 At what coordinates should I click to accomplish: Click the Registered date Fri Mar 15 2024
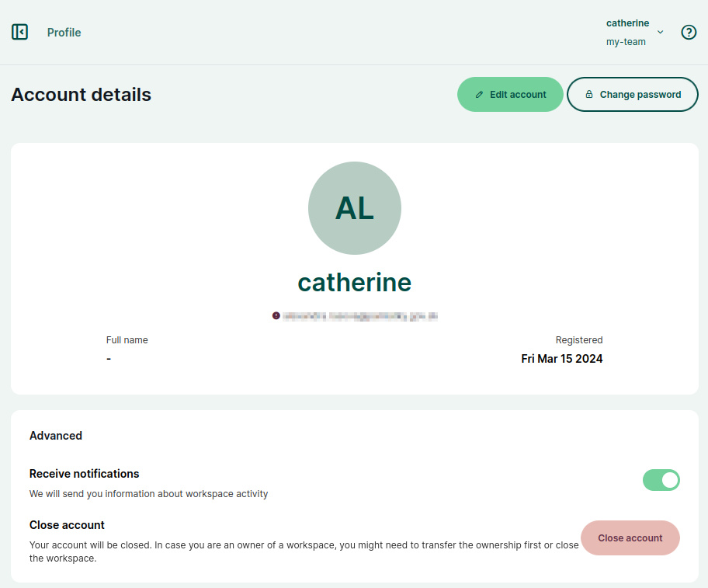coord(562,359)
